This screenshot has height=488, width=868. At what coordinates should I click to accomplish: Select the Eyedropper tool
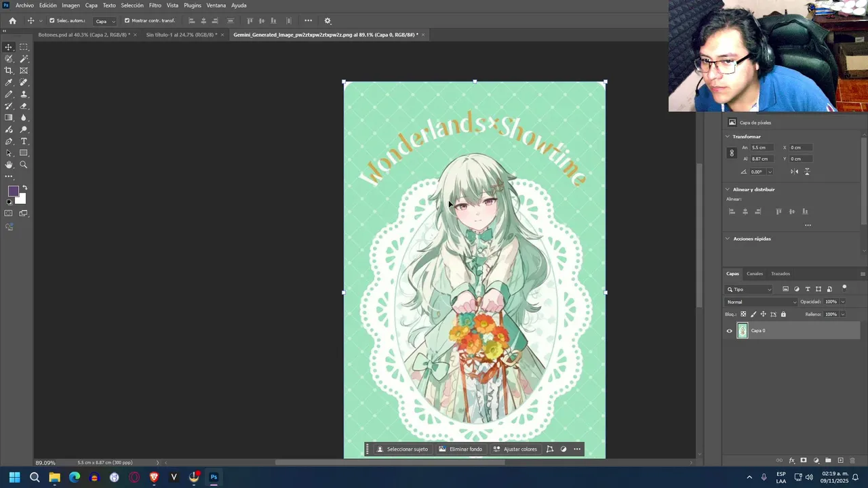click(x=9, y=83)
